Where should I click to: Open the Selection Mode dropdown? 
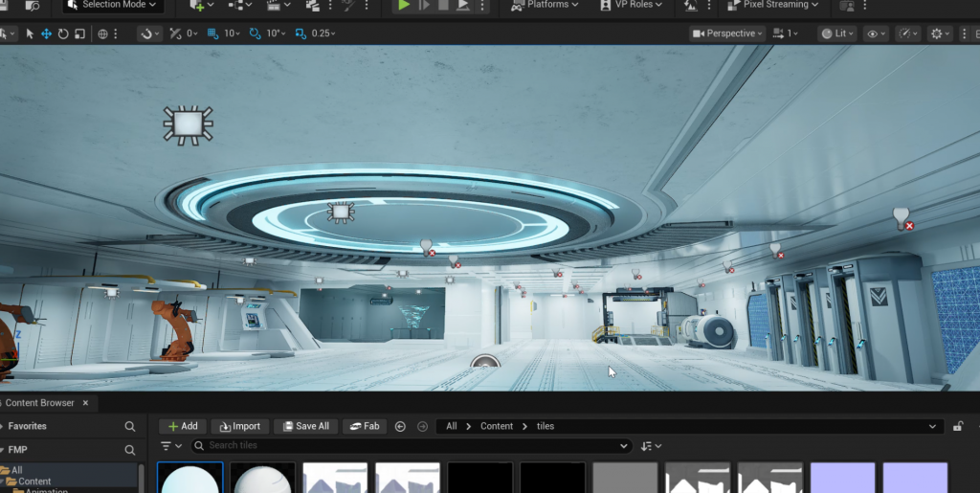[x=113, y=5]
